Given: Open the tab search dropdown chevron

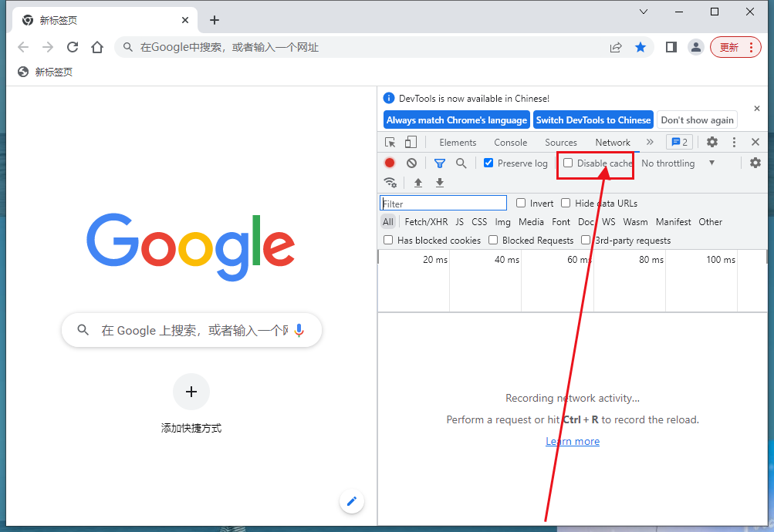Looking at the screenshot, I should coord(643,12).
